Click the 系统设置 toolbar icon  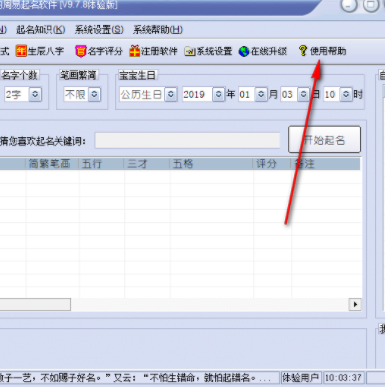pyautogui.click(x=190, y=51)
